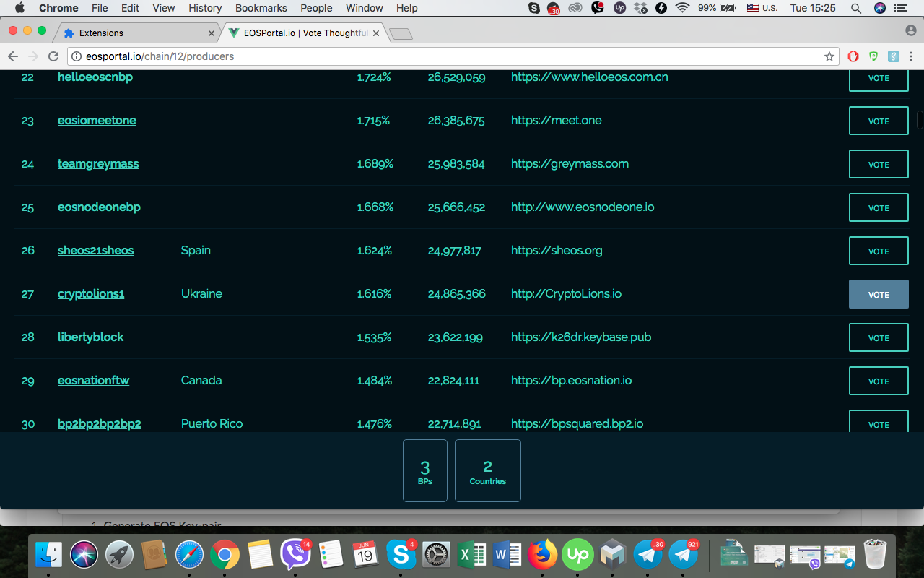Click the https://bp.eosnation.io URL text
924x578 pixels.
point(571,381)
